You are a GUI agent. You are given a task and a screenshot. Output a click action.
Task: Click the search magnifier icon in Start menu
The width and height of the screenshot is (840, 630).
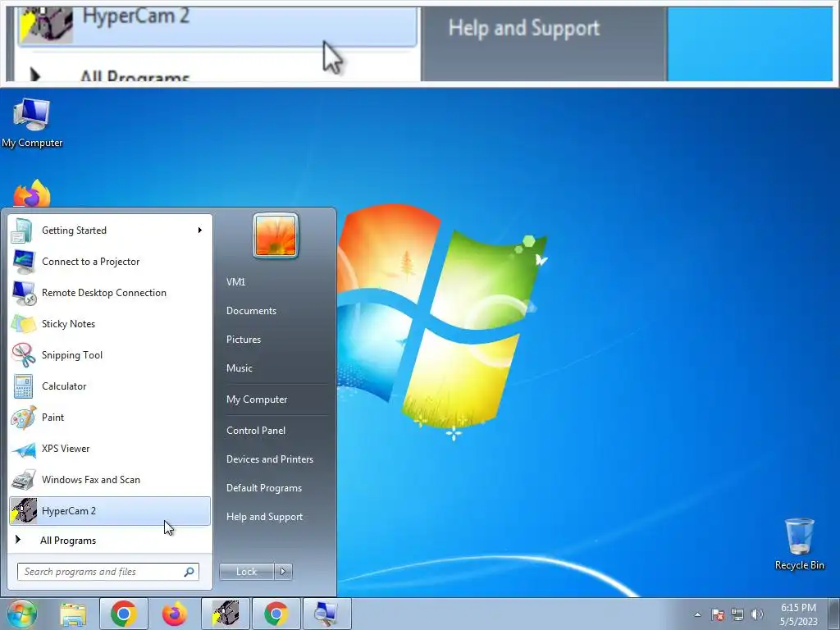point(189,572)
